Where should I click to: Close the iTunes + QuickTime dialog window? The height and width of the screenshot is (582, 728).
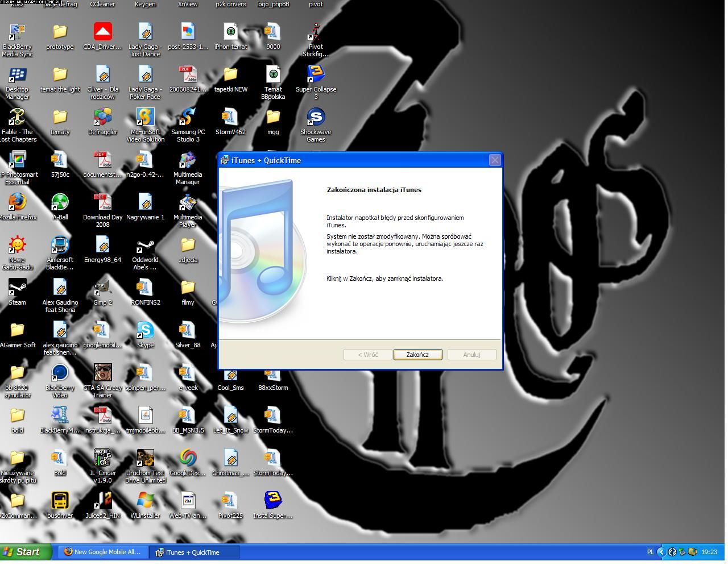click(495, 160)
